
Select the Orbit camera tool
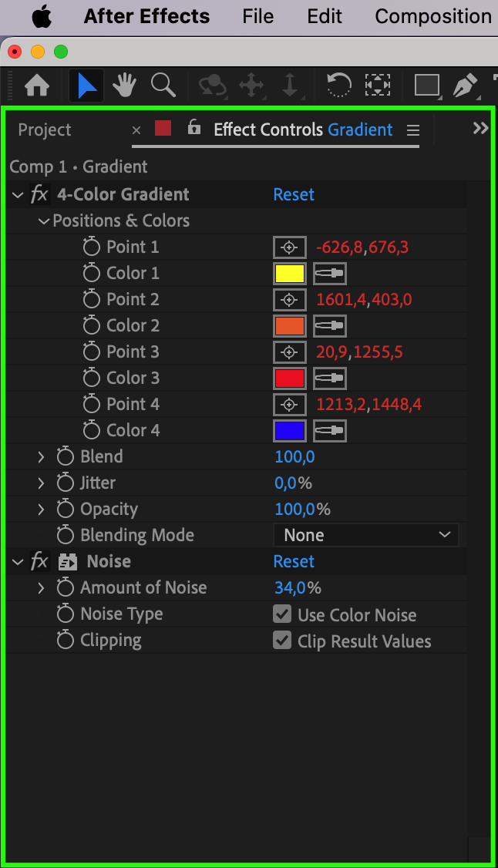213,86
